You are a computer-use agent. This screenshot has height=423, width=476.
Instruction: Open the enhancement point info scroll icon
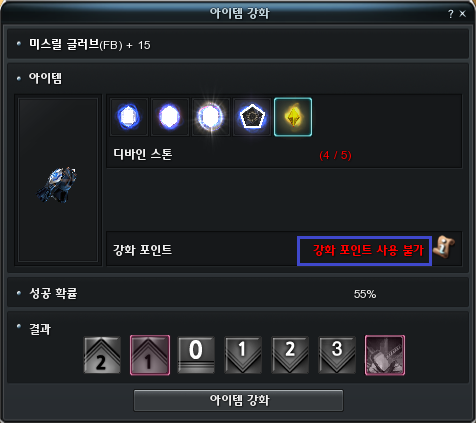tap(444, 247)
